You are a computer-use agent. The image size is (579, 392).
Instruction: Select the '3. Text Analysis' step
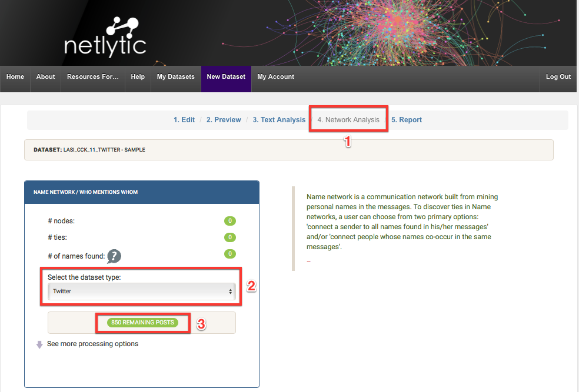click(x=279, y=119)
